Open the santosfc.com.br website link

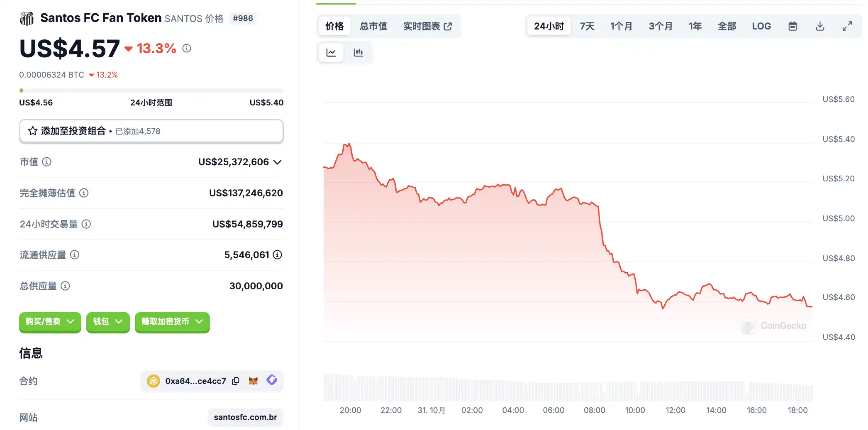(x=245, y=417)
